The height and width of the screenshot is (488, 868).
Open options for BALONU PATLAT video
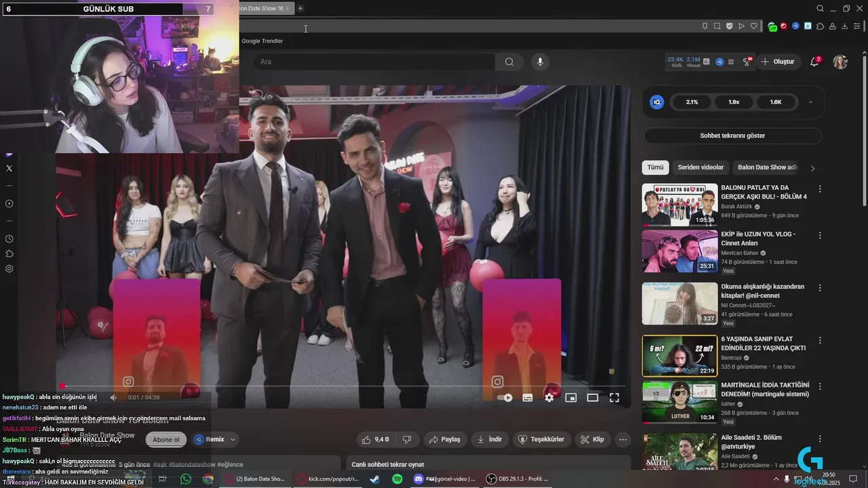click(x=820, y=189)
